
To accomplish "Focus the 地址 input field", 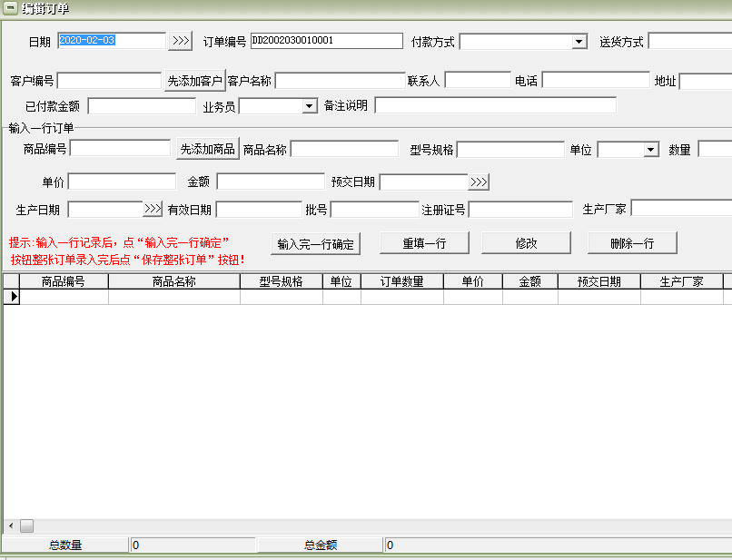I will [706, 81].
